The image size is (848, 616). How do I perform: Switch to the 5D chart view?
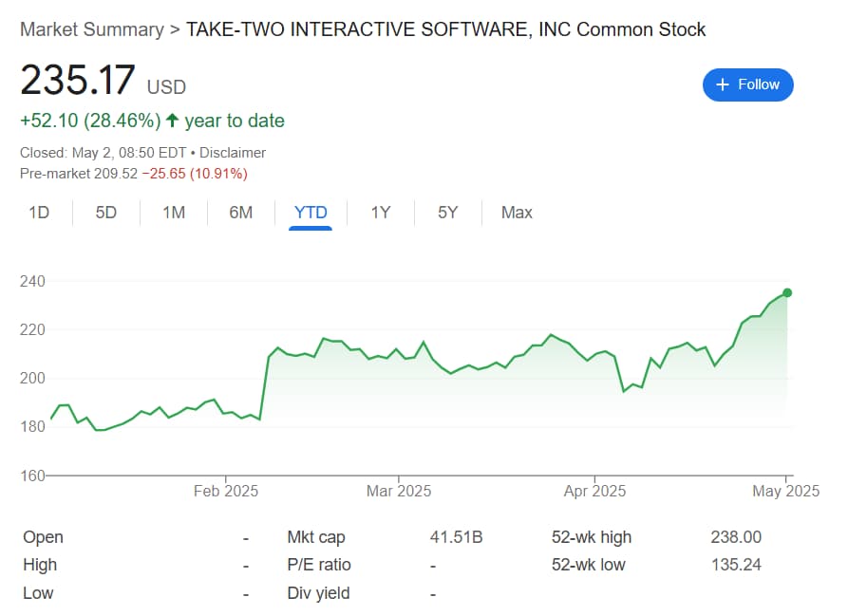[105, 213]
